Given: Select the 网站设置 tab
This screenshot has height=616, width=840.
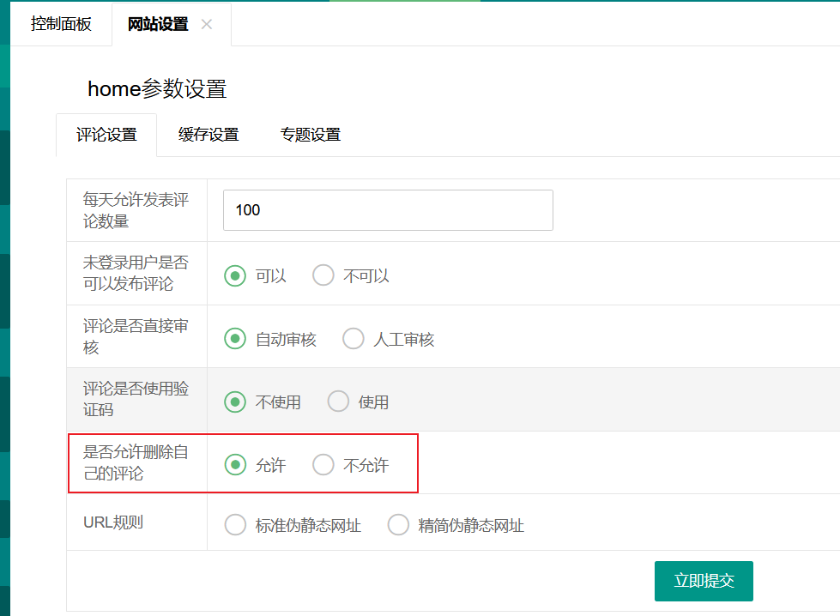Looking at the screenshot, I should click(158, 24).
